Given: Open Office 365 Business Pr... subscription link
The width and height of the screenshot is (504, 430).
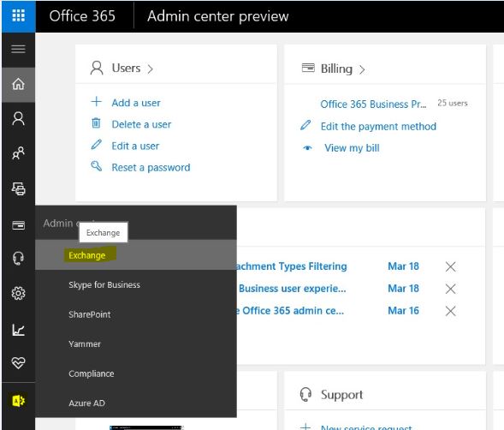Looking at the screenshot, I should pyautogui.click(x=373, y=105).
